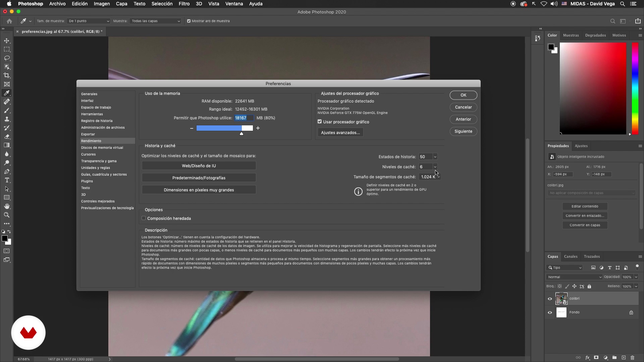
Task: Open the Tam. de muestra dropdown
Action: point(89,21)
